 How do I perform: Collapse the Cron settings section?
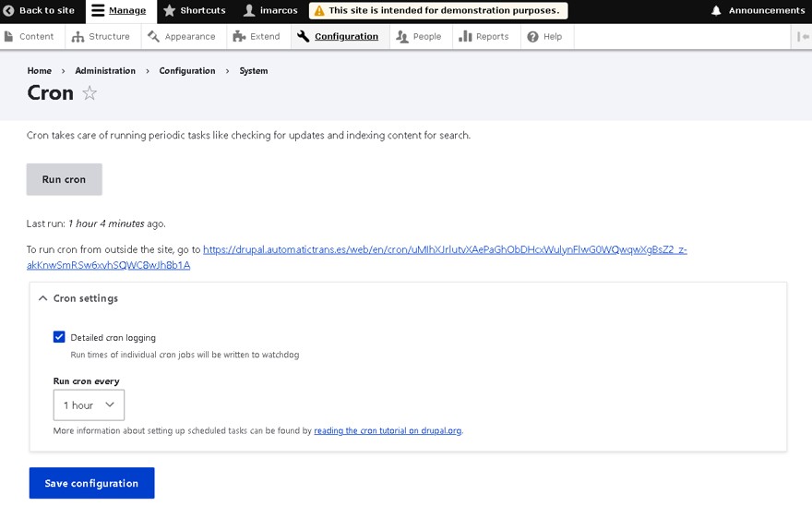pyautogui.click(x=78, y=298)
